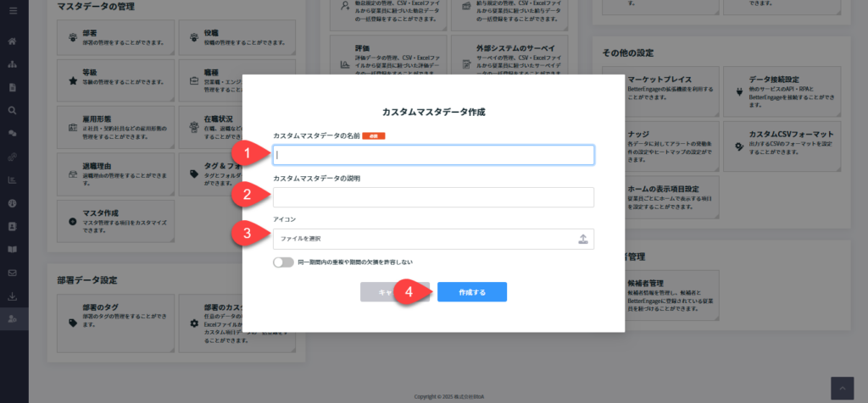The height and width of the screenshot is (403, 868).
Task: Toggle 同一期間内の重複や期間の欠損を許容しない switch
Action: coord(283,262)
